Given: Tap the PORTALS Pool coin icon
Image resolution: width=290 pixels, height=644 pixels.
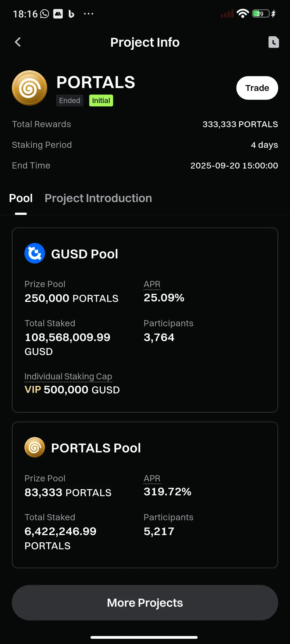Looking at the screenshot, I should pyautogui.click(x=35, y=447).
